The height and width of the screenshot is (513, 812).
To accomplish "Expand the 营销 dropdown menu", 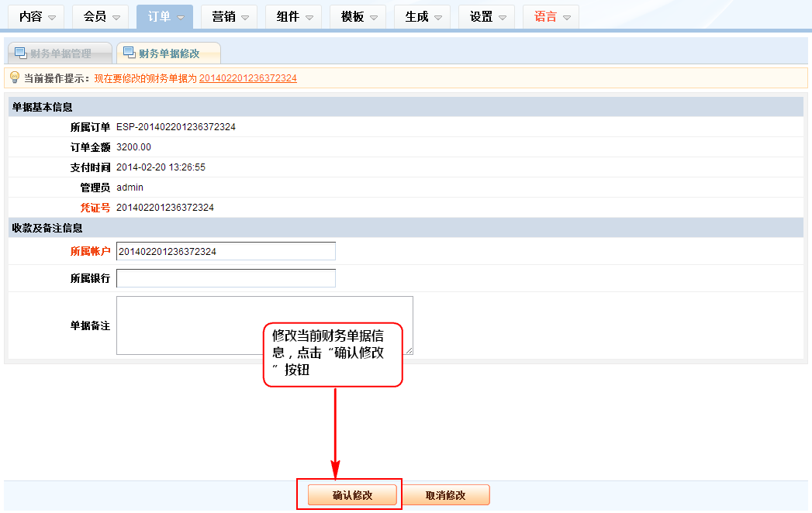I will click(229, 17).
